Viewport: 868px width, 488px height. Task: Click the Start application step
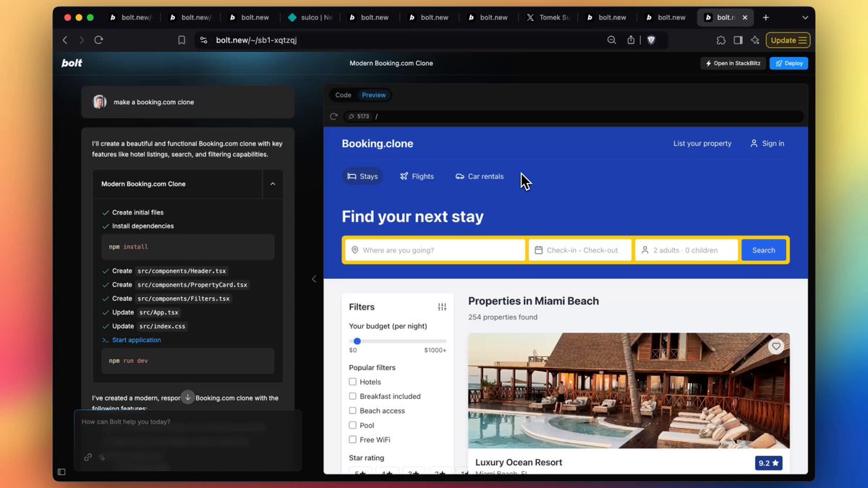tap(136, 340)
